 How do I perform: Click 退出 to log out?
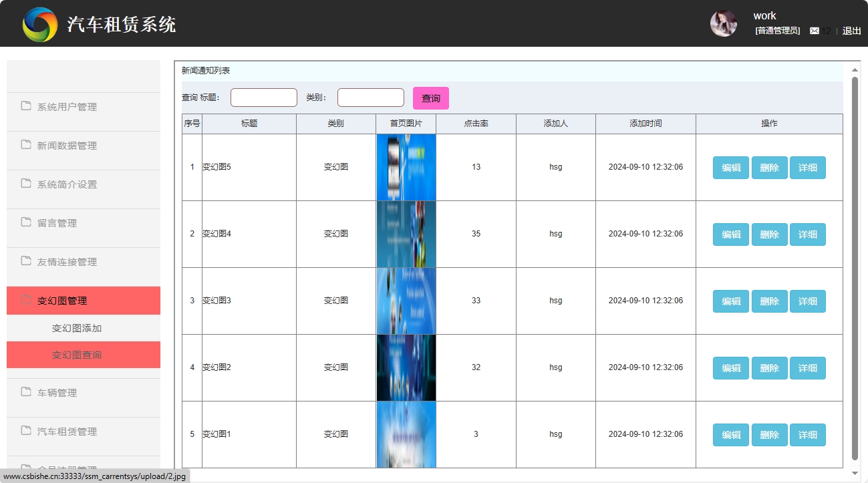pos(851,30)
